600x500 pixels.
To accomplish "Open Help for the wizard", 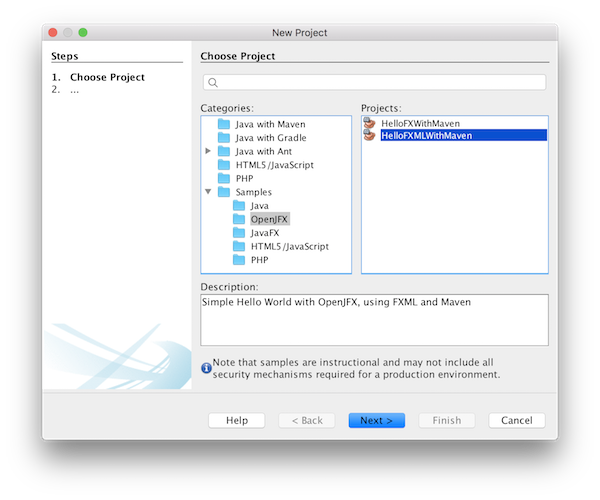I will click(236, 420).
